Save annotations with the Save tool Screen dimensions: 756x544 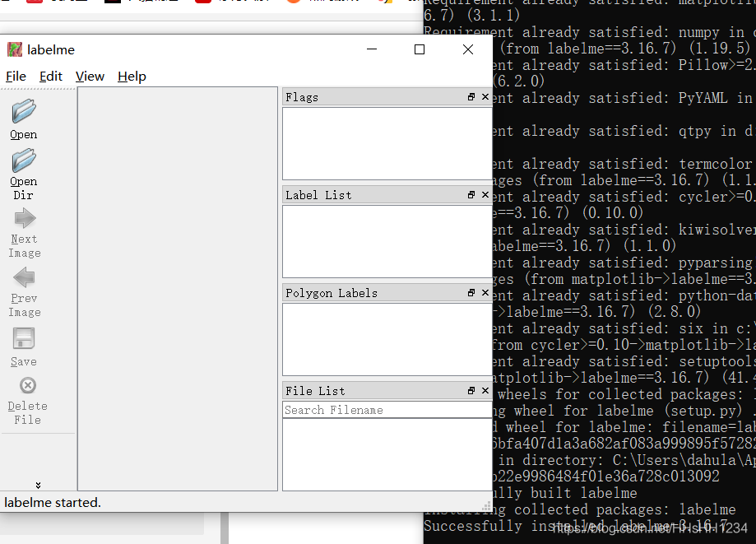point(24,347)
